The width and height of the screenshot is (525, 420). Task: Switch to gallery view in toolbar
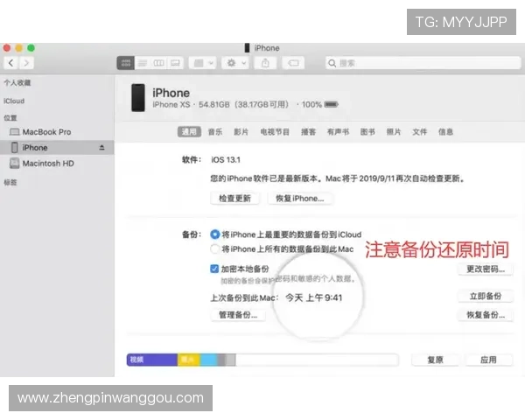pos(175,63)
